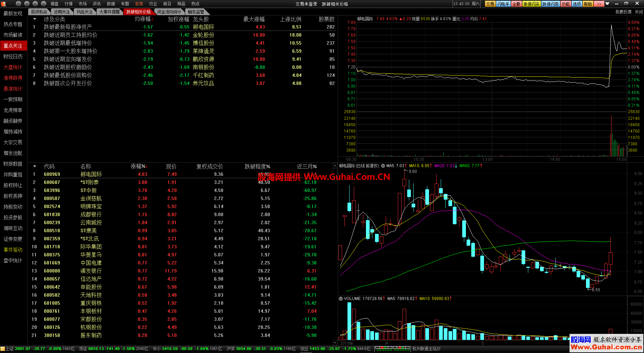Click 上证 index in status bar
Screen dimensions: 644x353
point(40,349)
